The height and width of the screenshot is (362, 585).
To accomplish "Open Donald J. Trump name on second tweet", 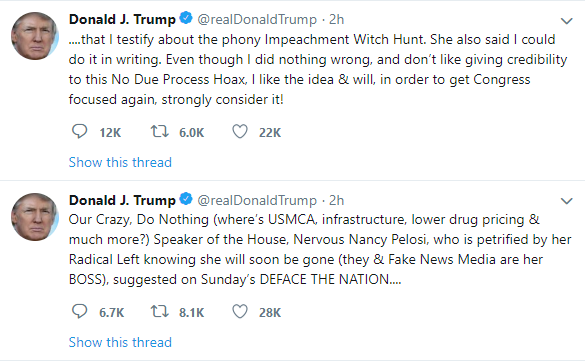I will point(122,200).
